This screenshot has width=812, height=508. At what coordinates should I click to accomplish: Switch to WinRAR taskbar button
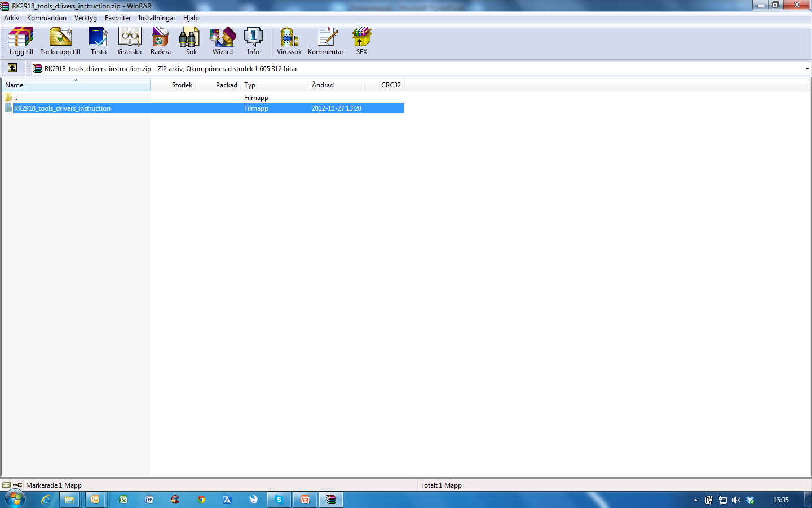tap(331, 500)
